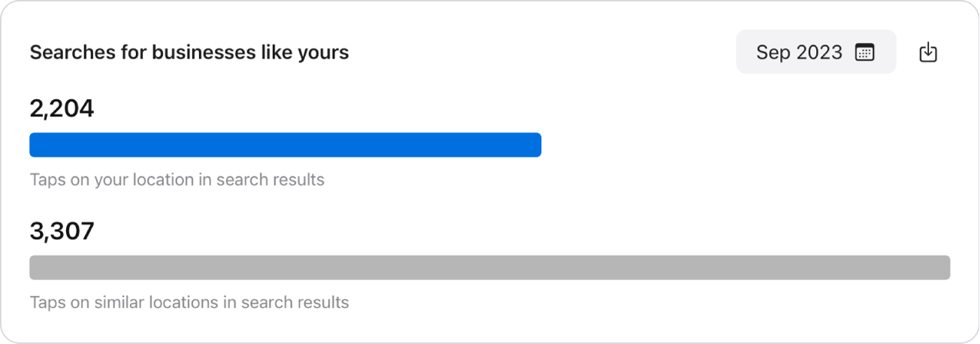Change the reporting month from Sep 2023
980x344 pixels.
click(815, 53)
